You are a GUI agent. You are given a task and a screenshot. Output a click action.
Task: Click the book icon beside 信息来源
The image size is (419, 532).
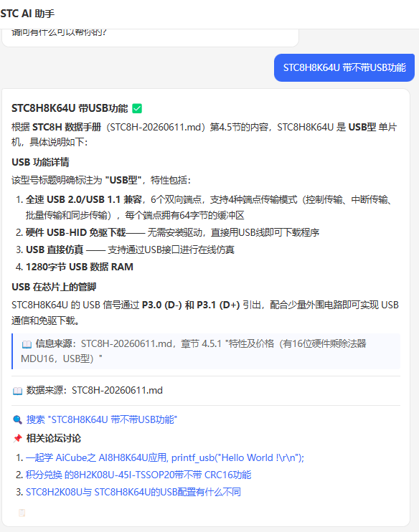[x=27, y=344]
